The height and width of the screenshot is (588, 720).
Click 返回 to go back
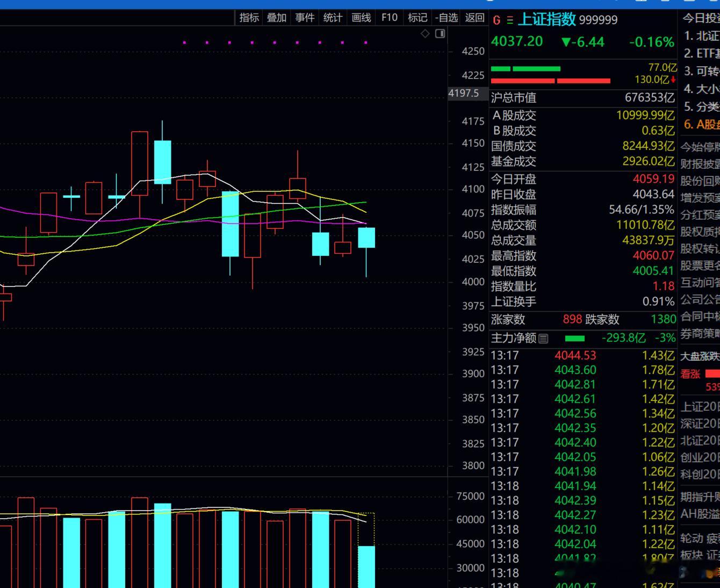click(x=474, y=18)
